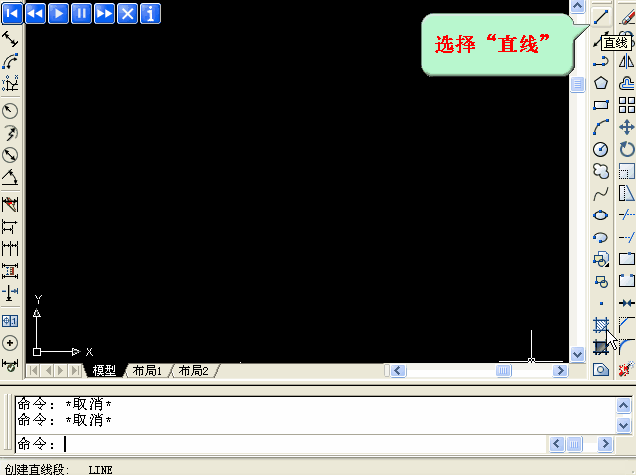Image resolution: width=636 pixels, height=475 pixels.
Task: Select the Diameter dimension tool
Action: point(10,155)
